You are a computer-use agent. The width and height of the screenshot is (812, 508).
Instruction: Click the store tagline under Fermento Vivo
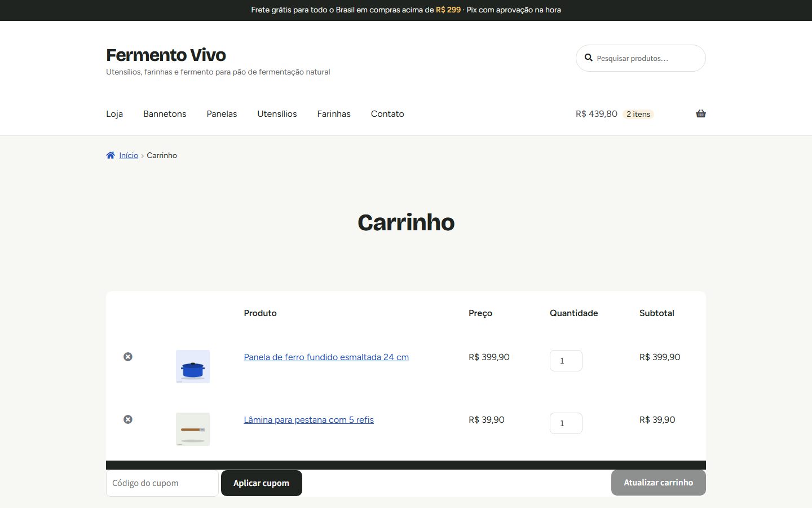point(218,72)
